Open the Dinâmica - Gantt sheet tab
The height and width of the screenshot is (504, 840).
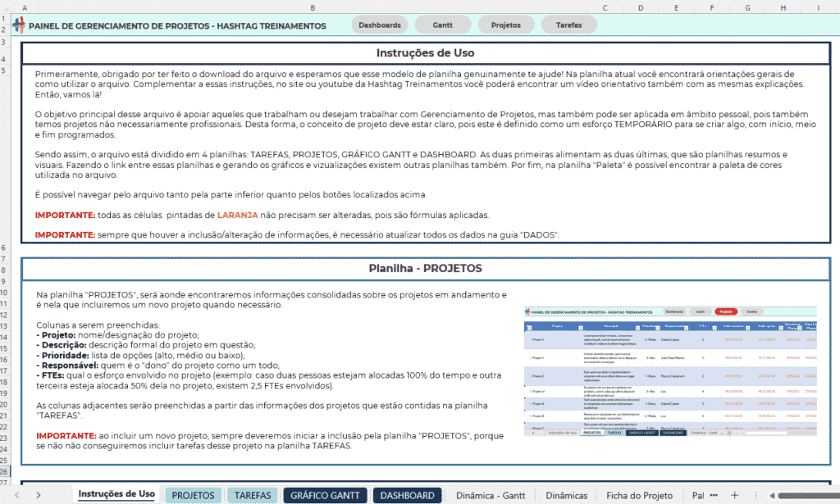pos(490,495)
